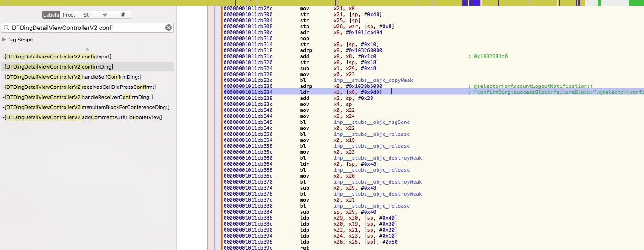
Task: Clear the label search field text
Action: coord(169,28)
